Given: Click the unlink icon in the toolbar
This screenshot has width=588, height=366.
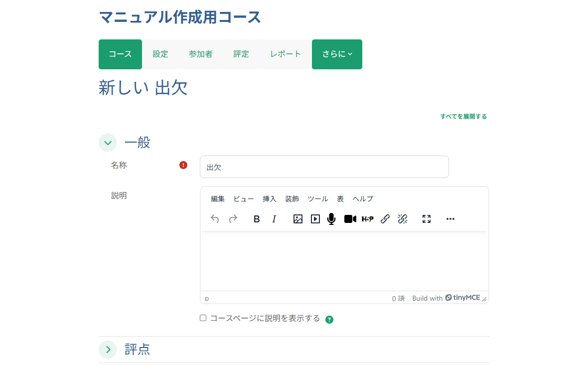Looking at the screenshot, I should (403, 219).
